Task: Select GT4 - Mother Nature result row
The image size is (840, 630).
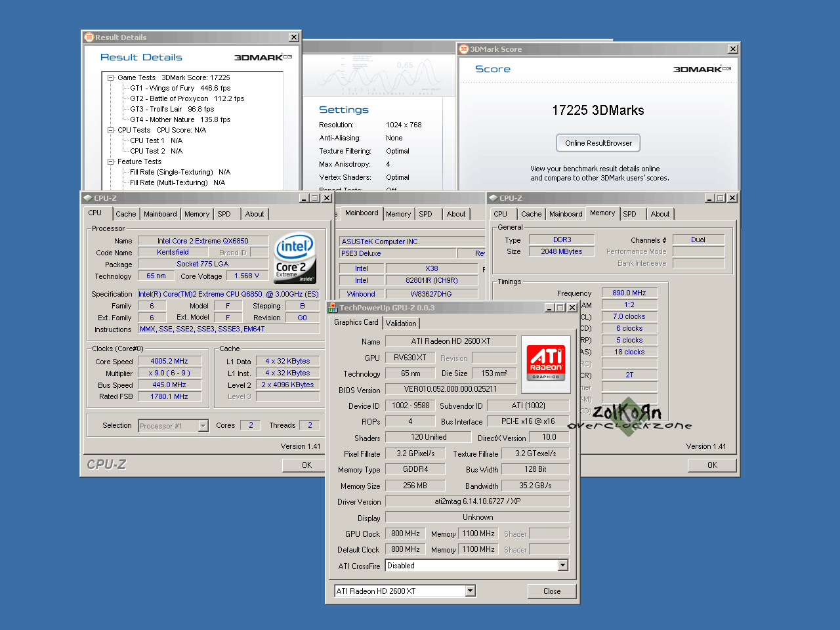Action: click(x=180, y=119)
